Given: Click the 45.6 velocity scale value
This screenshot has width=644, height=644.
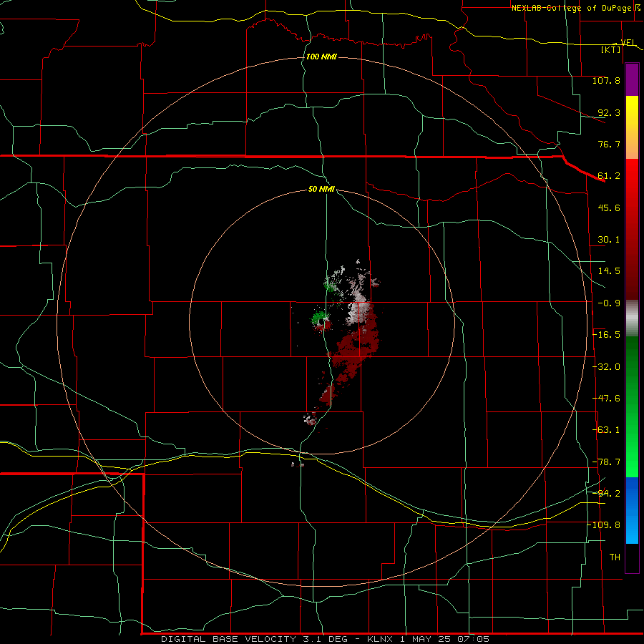Looking at the screenshot, I should (609, 208).
